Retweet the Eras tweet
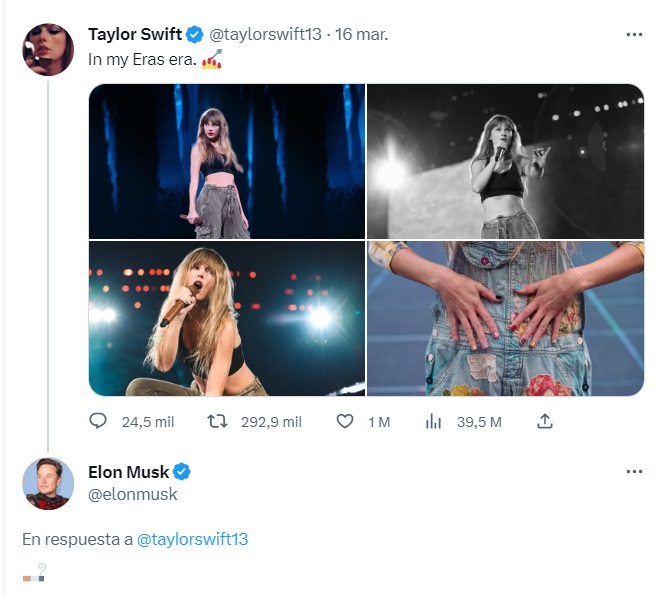The image size is (661, 595). pyautogui.click(x=217, y=422)
